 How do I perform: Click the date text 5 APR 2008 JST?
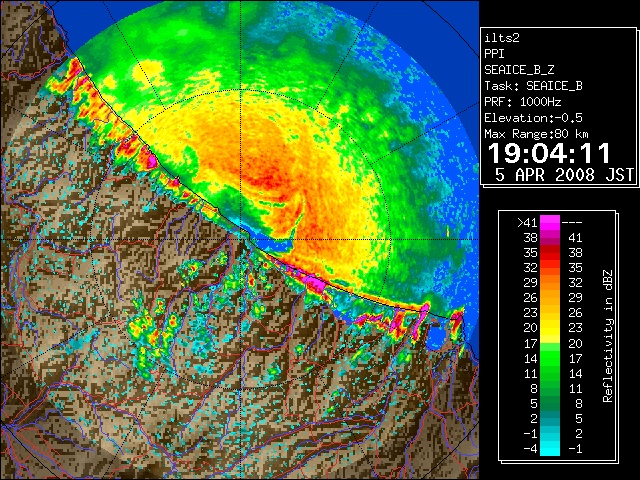pyautogui.click(x=564, y=175)
